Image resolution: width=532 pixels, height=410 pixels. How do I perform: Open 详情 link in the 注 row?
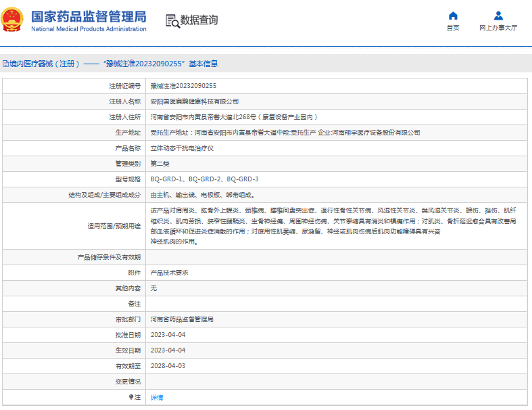(157, 397)
